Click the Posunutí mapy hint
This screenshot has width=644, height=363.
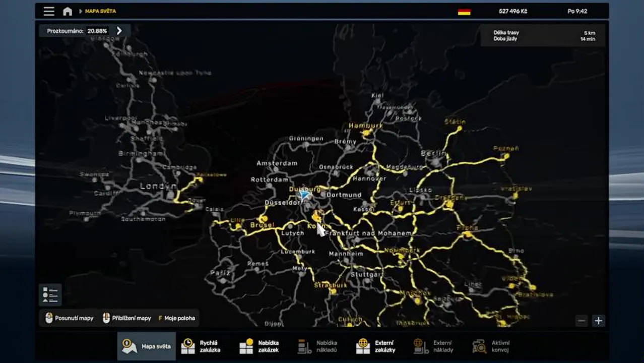[70, 318]
